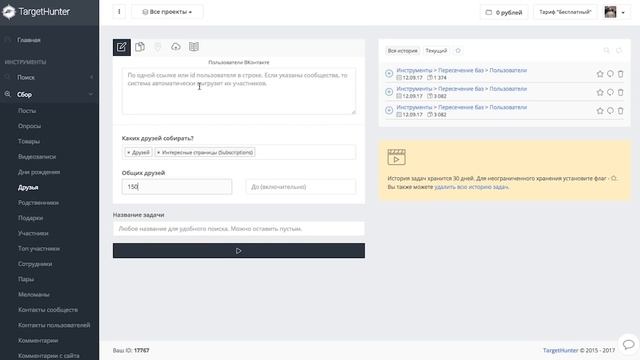Screen dimensions: 640x360
Task: Open the chat support bubble
Action: pos(628,344)
